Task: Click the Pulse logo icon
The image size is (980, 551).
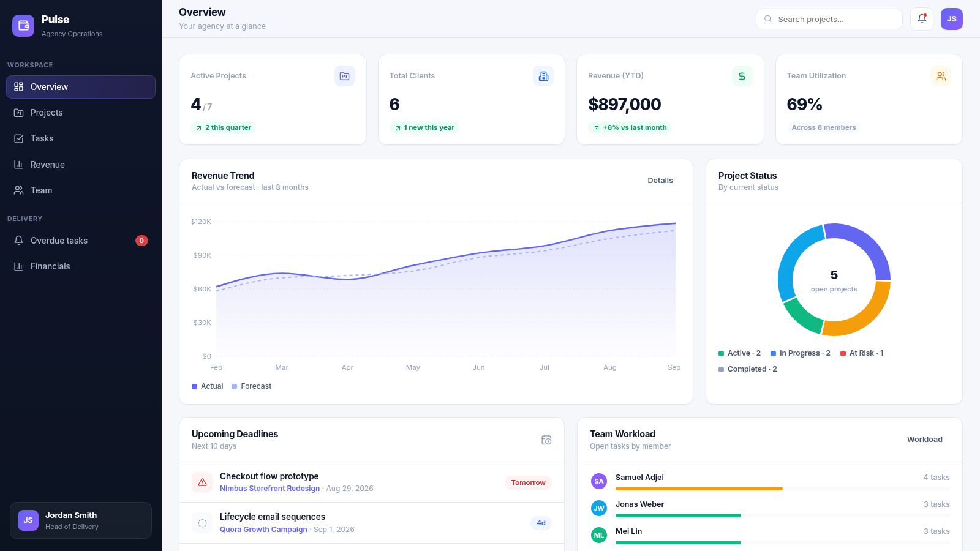Action: tap(23, 26)
